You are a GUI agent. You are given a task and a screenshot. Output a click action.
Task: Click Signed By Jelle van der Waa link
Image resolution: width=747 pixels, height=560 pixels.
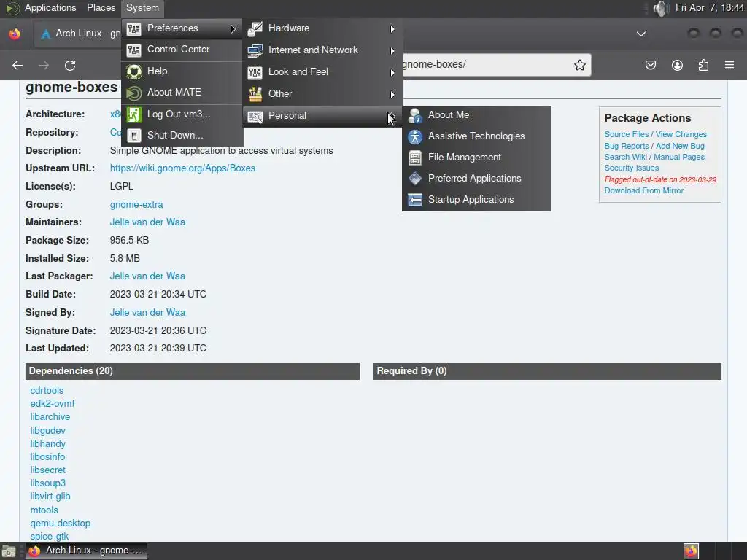(147, 312)
